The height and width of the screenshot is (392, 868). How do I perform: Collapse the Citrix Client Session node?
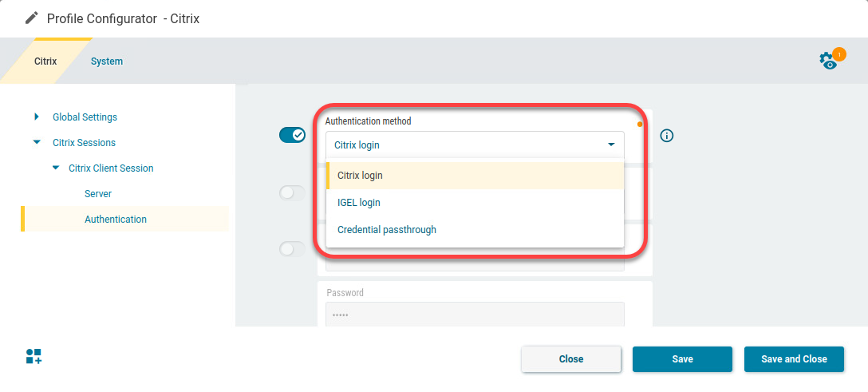click(x=56, y=168)
